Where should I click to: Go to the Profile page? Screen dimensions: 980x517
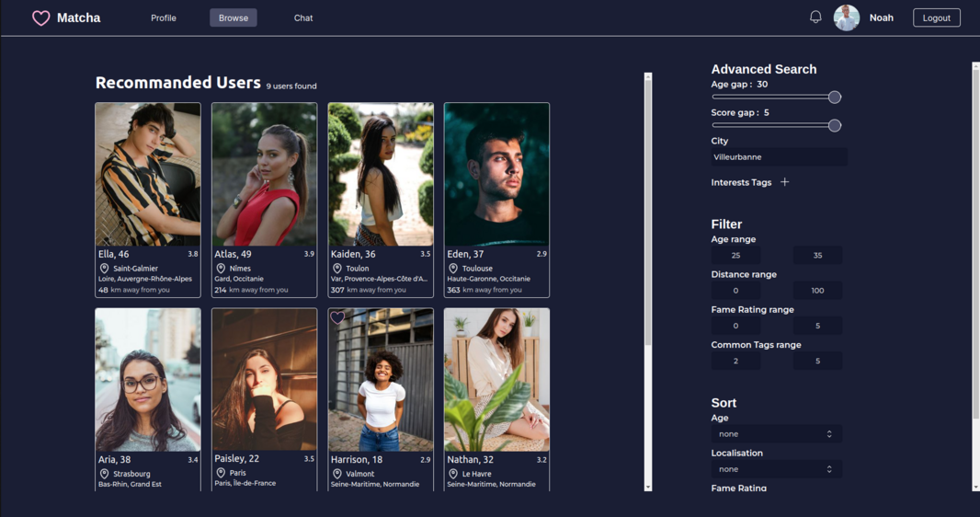pos(164,18)
